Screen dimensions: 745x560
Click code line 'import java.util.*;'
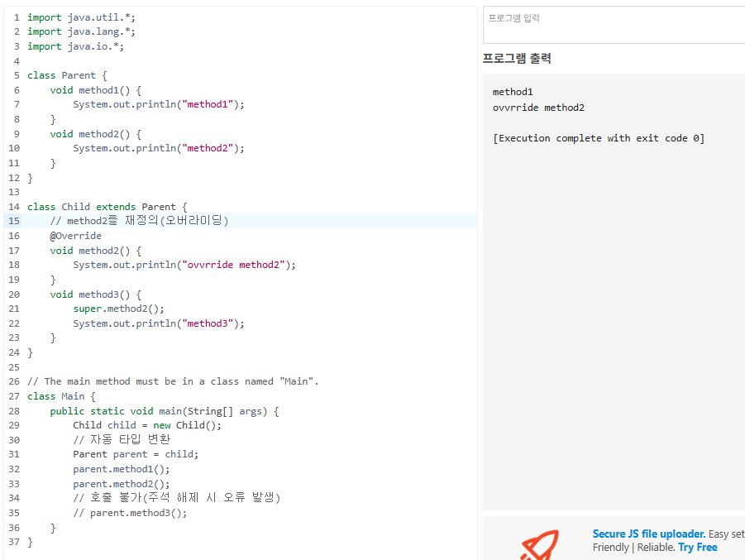pyautogui.click(x=81, y=17)
